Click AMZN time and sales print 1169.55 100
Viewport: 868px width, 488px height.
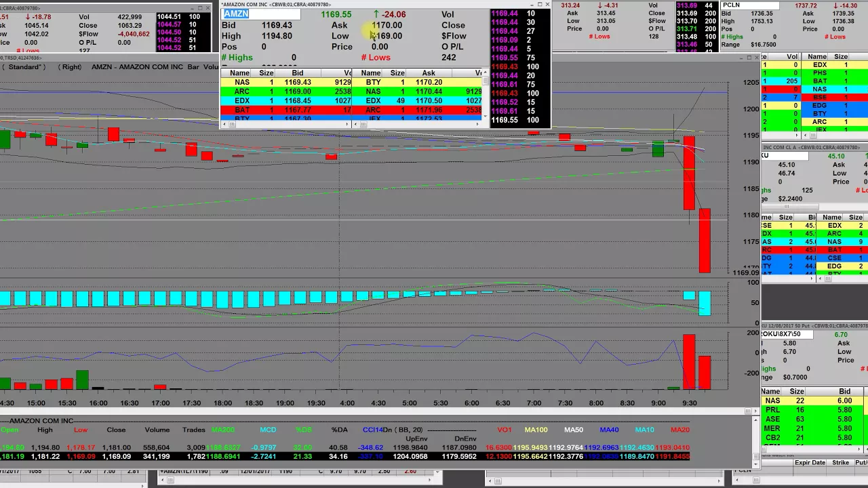click(515, 120)
